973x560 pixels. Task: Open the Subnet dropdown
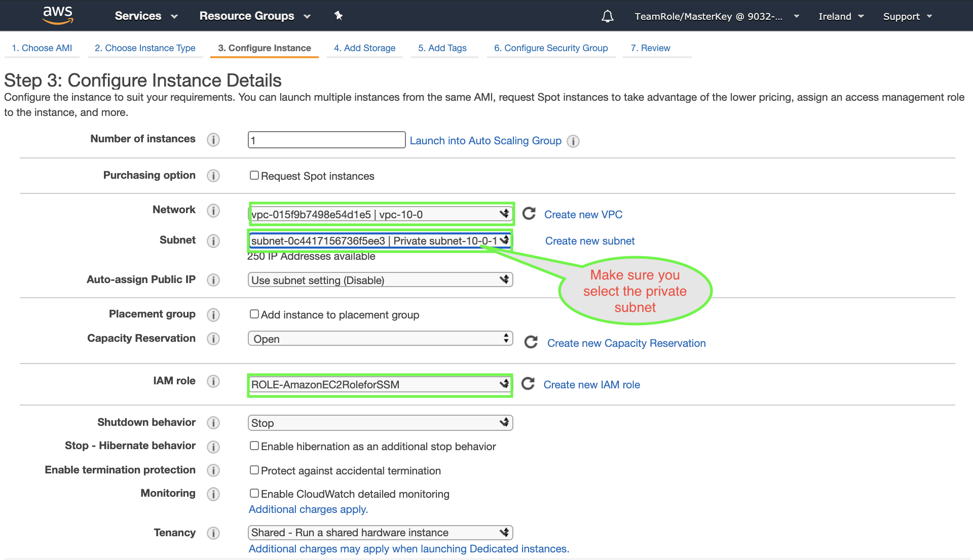tap(380, 241)
